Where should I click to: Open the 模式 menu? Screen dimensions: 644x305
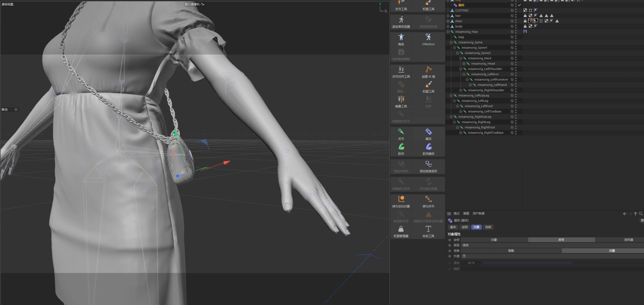[457, 214]
